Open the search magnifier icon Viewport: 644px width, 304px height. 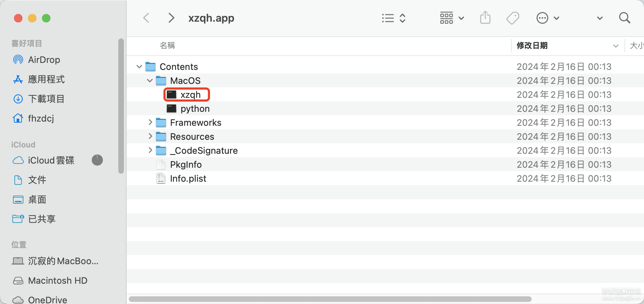(624, 18)
